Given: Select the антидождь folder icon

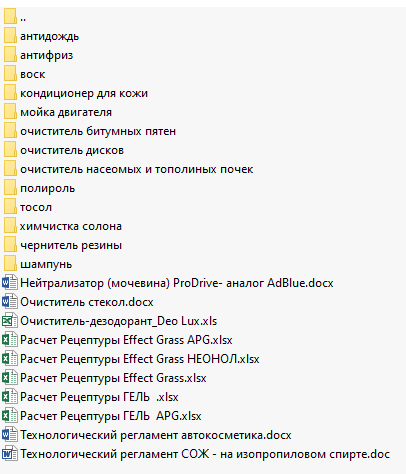Looking at the screenshot, I should [x=10, y=35].
